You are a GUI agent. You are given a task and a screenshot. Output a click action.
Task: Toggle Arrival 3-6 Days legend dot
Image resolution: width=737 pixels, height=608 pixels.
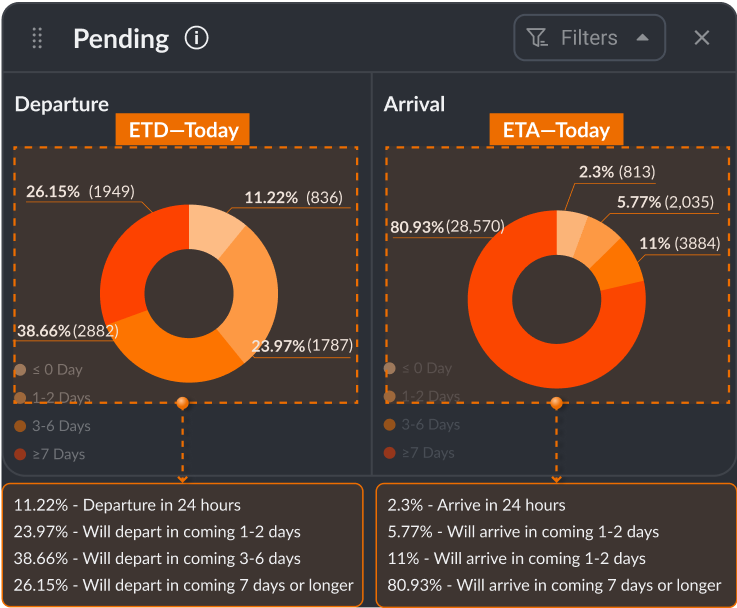pos(390,425)
